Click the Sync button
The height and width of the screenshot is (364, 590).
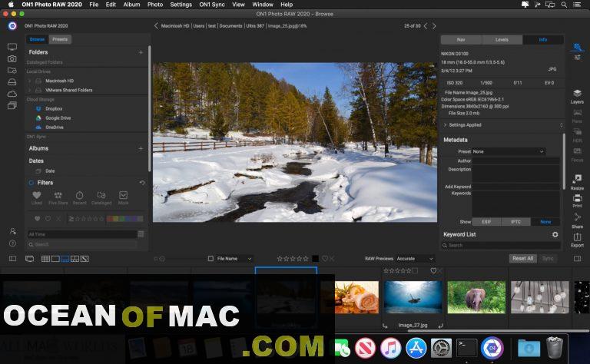click(x=548, y=258)
